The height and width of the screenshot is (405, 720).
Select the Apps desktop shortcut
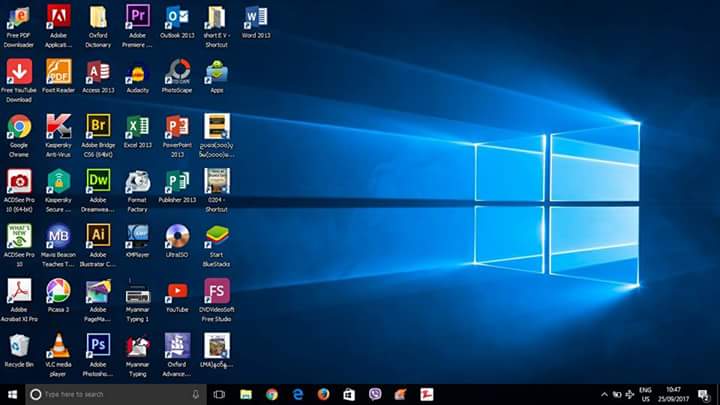pyautogui.click(x=217, y=76)
